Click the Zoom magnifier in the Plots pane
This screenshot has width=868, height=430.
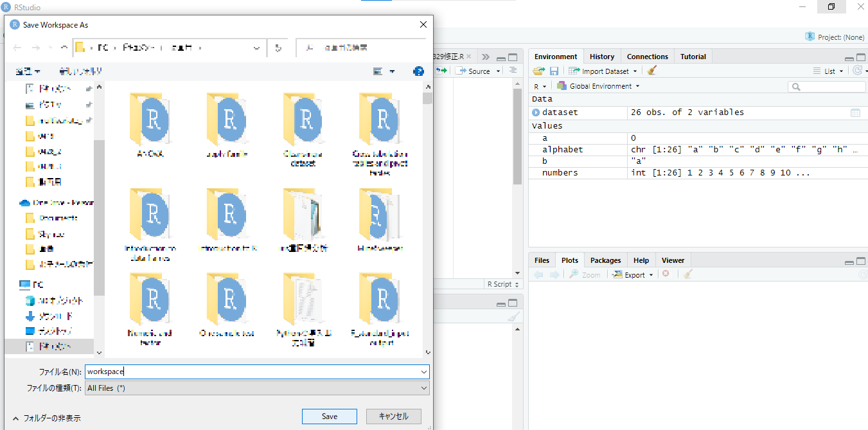(x=585, y=274)
